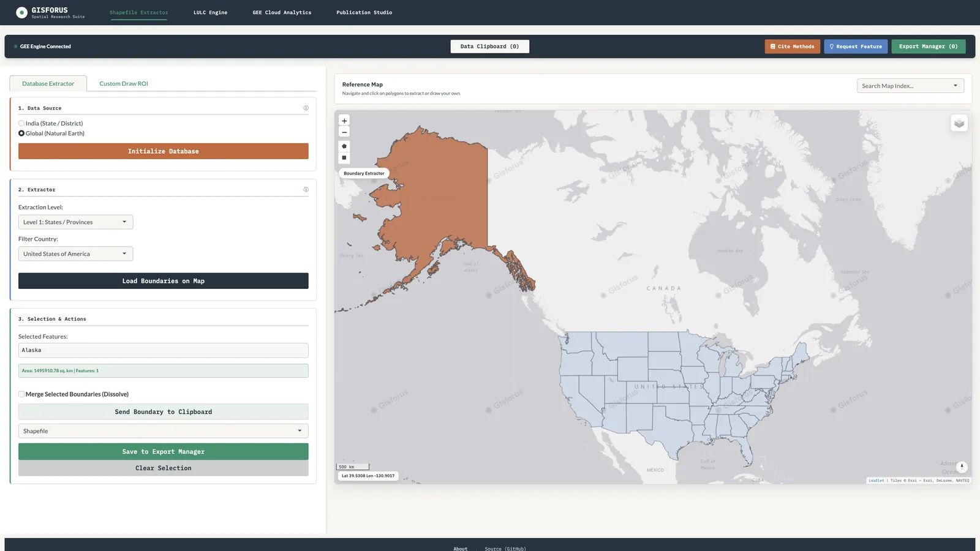Open the Search Map Index dropdown

pos(910,86)
